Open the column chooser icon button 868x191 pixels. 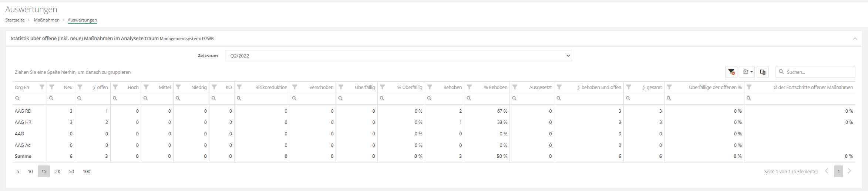pos(763,72)
